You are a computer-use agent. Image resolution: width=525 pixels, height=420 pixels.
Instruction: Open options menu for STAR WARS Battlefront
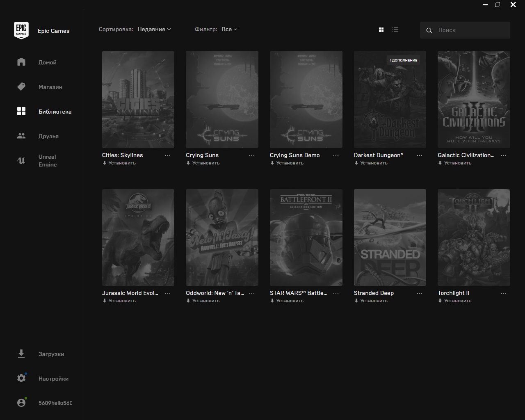point(336,293)
